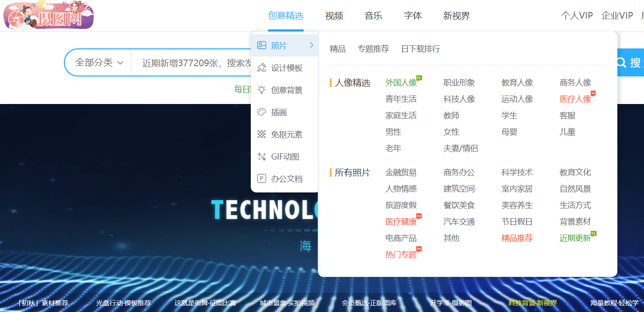Image resolution: width=644 pixels, height=312 pixels.
Task: Click the 客服 link
Action: tap(568, 116)
